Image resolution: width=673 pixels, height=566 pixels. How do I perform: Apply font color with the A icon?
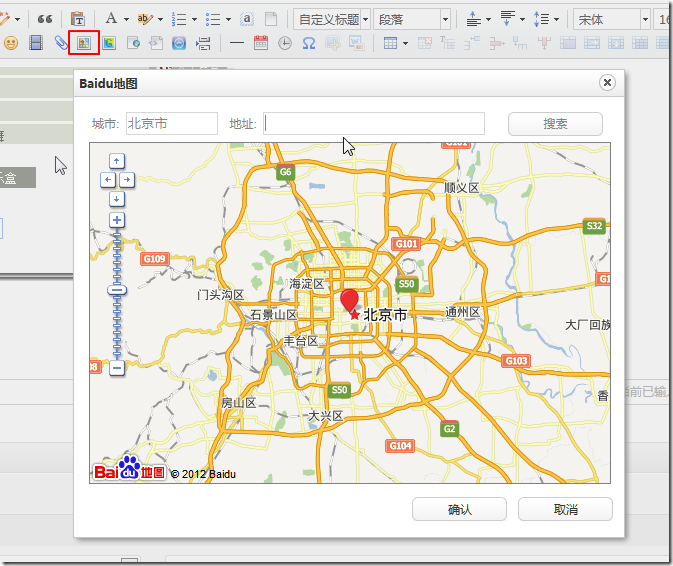[x=111, y=19]
